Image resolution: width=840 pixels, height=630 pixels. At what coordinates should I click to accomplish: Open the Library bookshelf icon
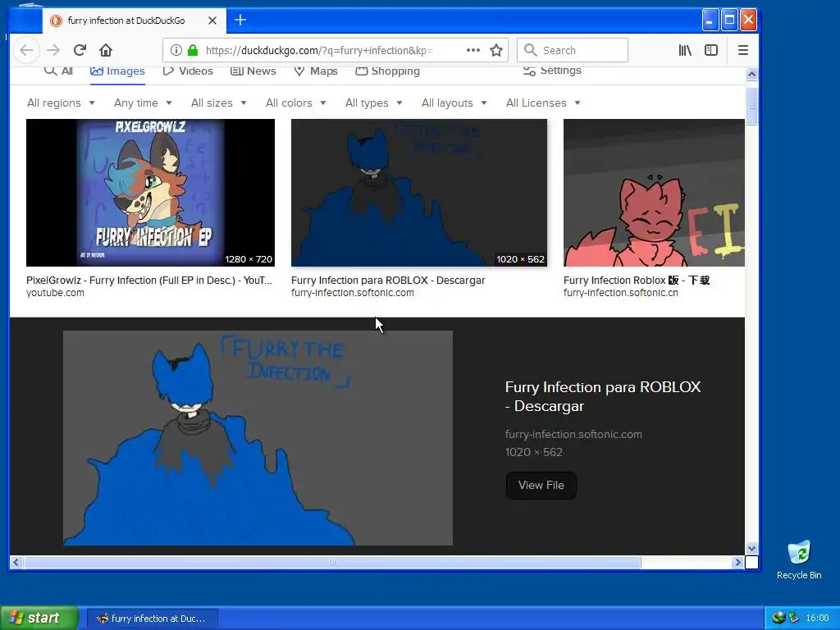click(685, 50)
